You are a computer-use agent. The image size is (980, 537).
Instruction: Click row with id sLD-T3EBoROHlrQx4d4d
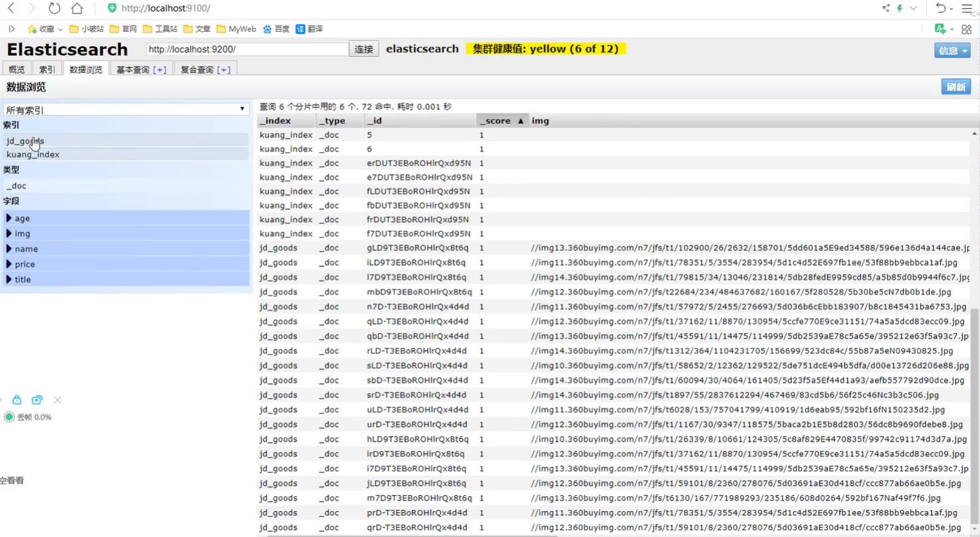pos(613,365)
